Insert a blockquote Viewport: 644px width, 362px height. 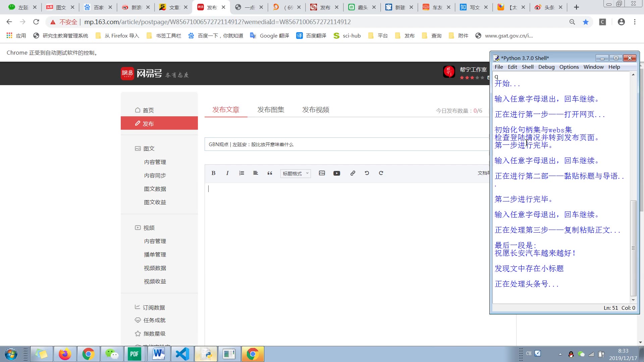tap(270, 173)
